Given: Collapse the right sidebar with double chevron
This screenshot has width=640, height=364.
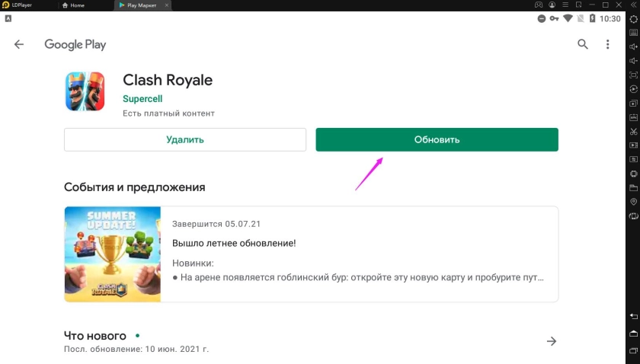Looking at the screenshot, I should coord(633,5).
